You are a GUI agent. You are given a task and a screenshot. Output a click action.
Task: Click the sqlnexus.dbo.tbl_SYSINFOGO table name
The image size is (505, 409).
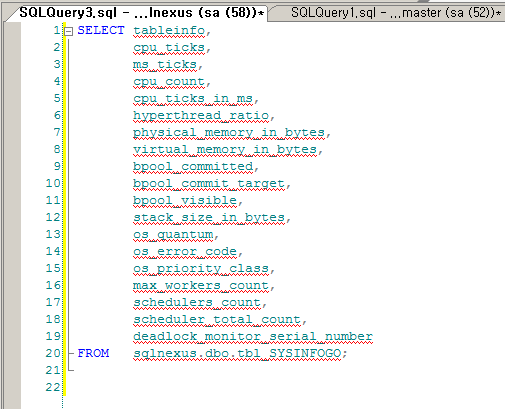pos(237,354)
